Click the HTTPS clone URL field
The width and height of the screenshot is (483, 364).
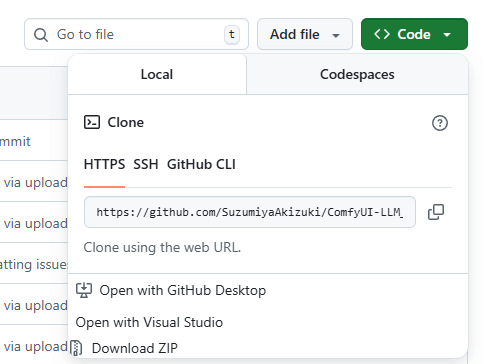coord(250,212)
